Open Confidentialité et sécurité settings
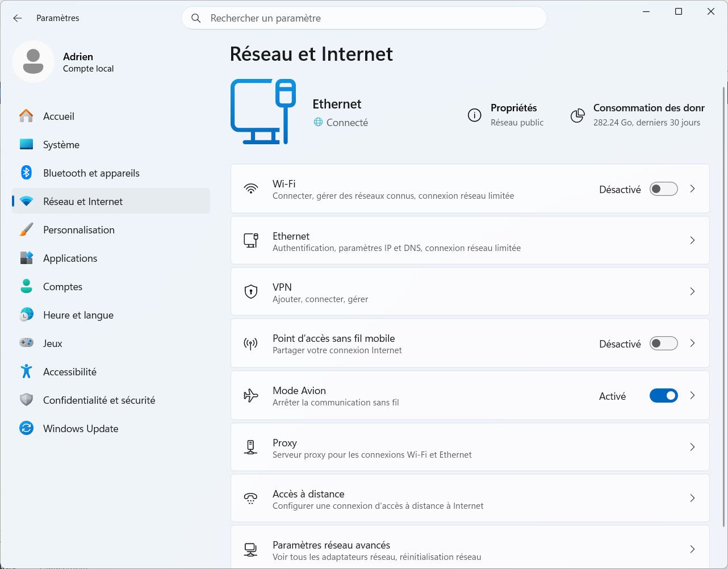Viewport: 728px width, 569px height. [111, 400]
